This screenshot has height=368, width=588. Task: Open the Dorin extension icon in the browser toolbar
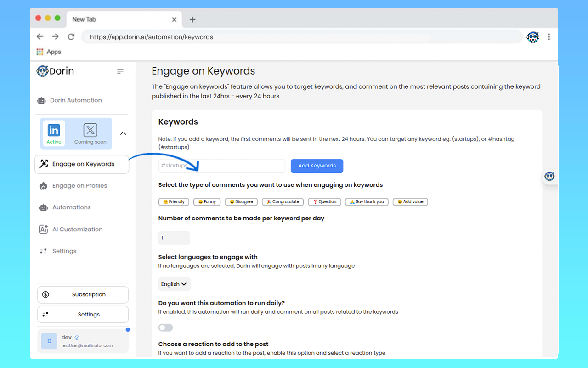coord(533,37)
